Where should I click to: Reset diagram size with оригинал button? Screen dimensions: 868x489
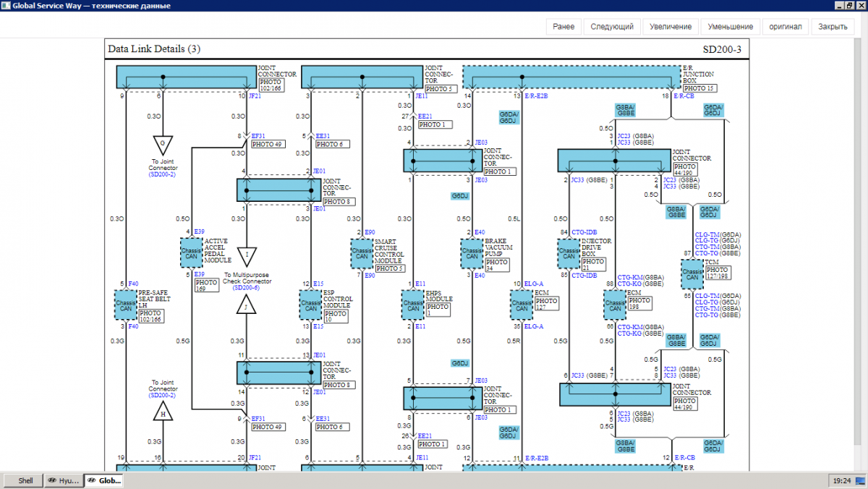click(785, 27)
